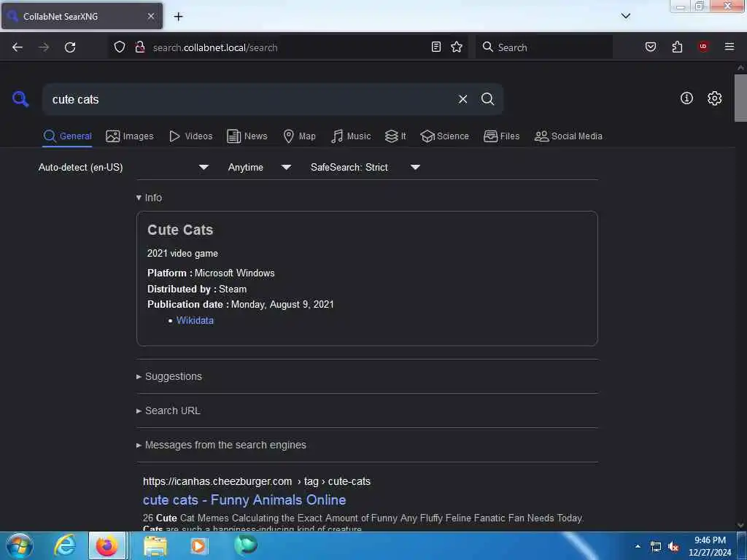Open Windows Media Player taskbar icon
This screenshot has width=747, height=560.
[198, 546]
